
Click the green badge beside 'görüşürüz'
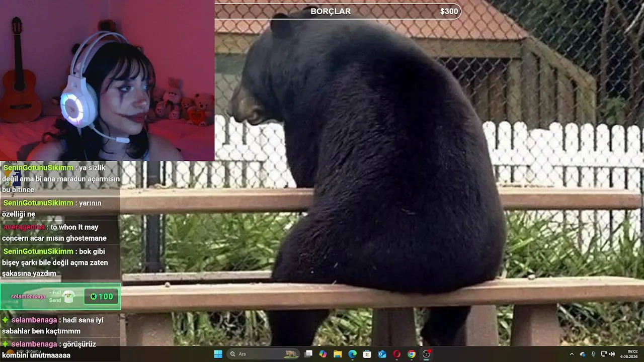(6, 344)
